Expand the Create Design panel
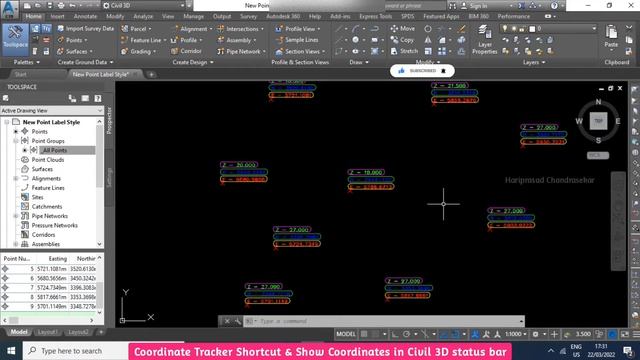 tap(193, 62)
